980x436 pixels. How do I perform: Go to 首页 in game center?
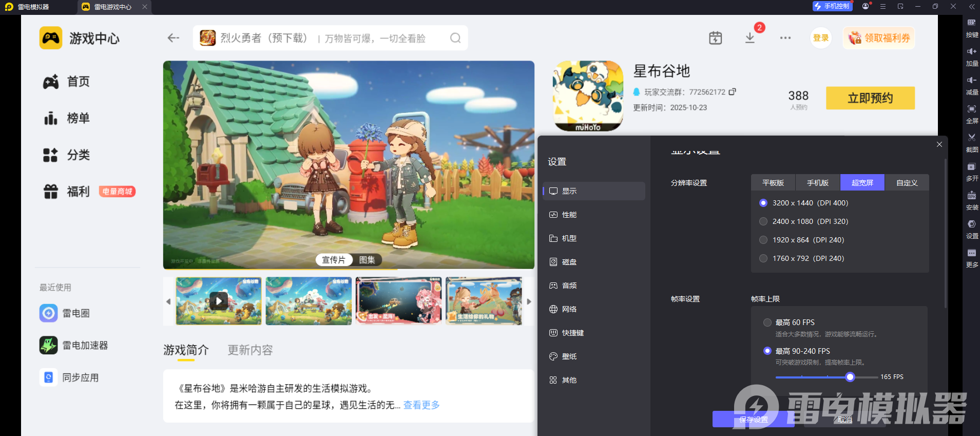coord(66,82)
